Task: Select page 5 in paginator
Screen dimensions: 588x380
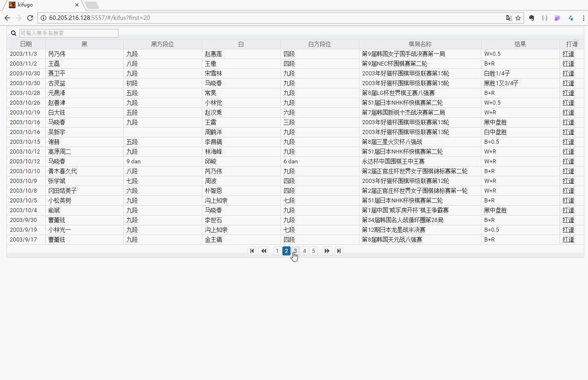Action: tap(313, 251)
